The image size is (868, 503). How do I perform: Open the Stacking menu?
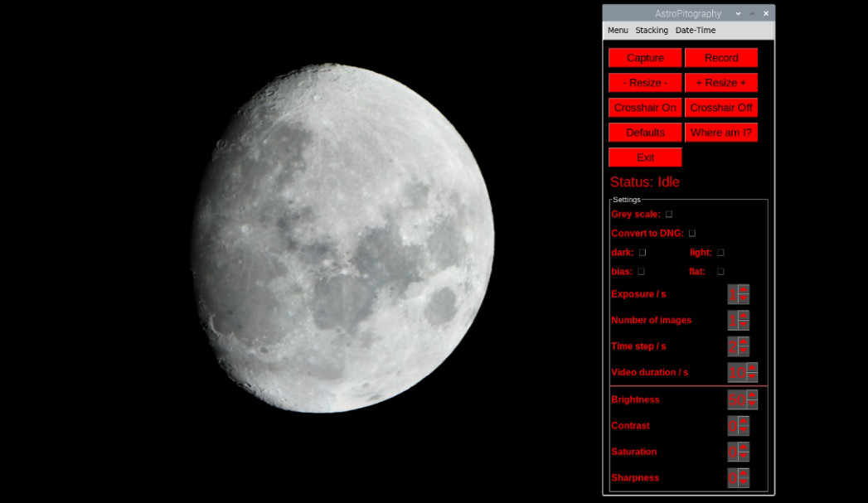pyautogui.click(x=652, y=30)
